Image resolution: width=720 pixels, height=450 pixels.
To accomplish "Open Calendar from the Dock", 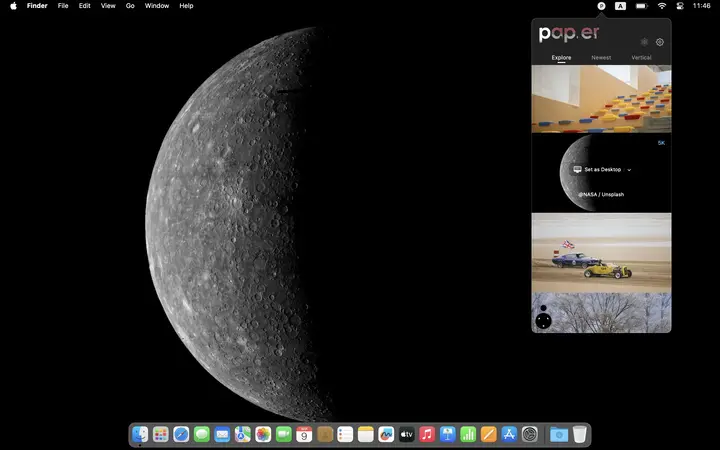I will tap(304, 434).
